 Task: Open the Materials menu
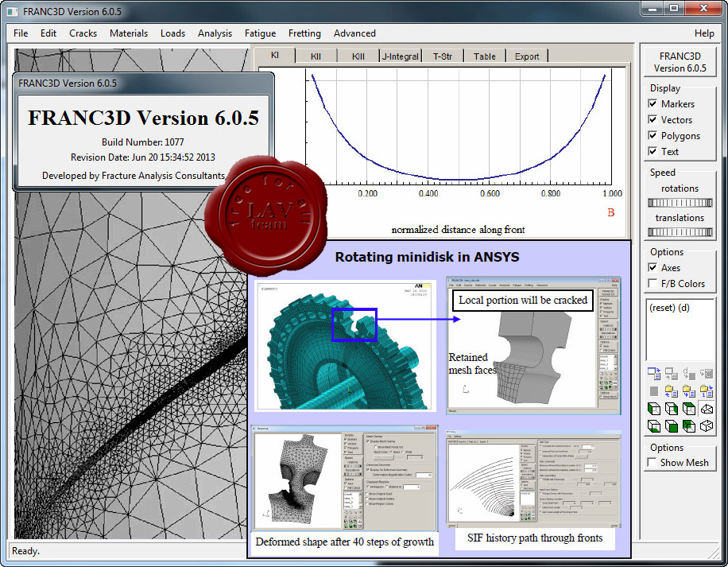pos(129,33)
